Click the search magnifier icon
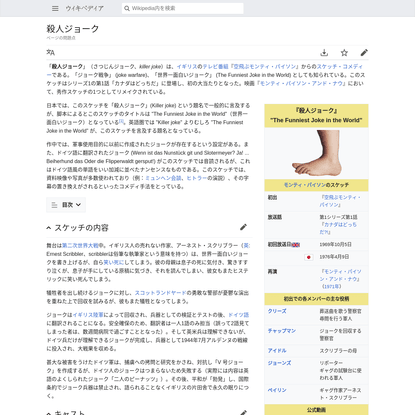 tap(127, 8)
